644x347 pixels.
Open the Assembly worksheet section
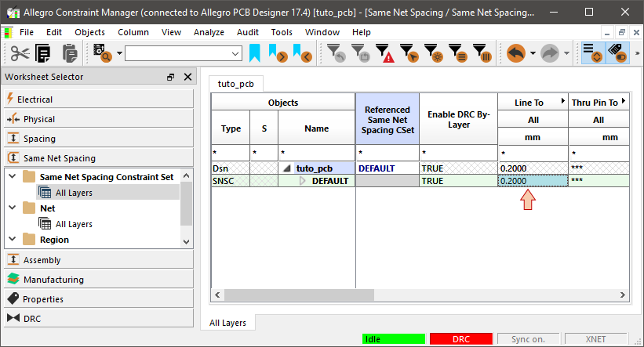[99, 260]
